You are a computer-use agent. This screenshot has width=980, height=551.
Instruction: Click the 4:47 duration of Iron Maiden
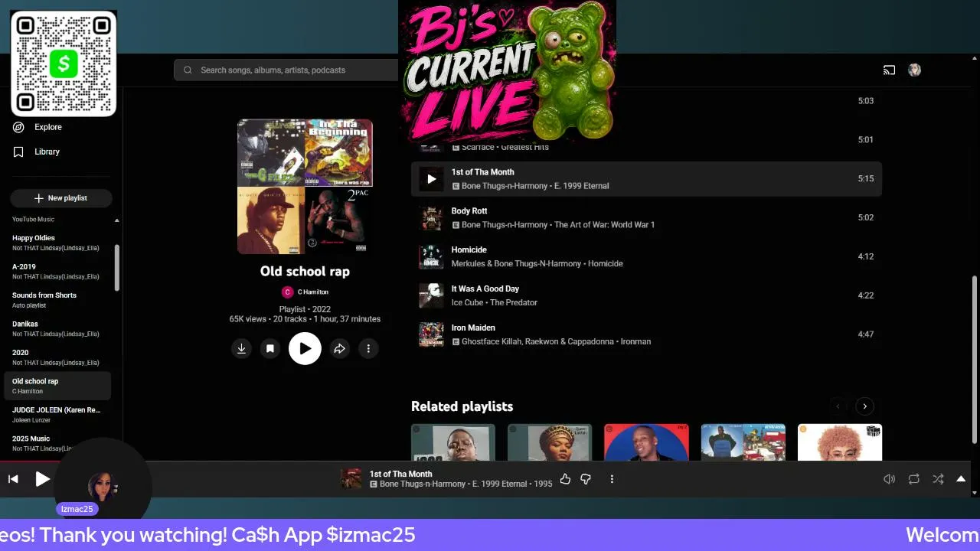coord(866,334)
